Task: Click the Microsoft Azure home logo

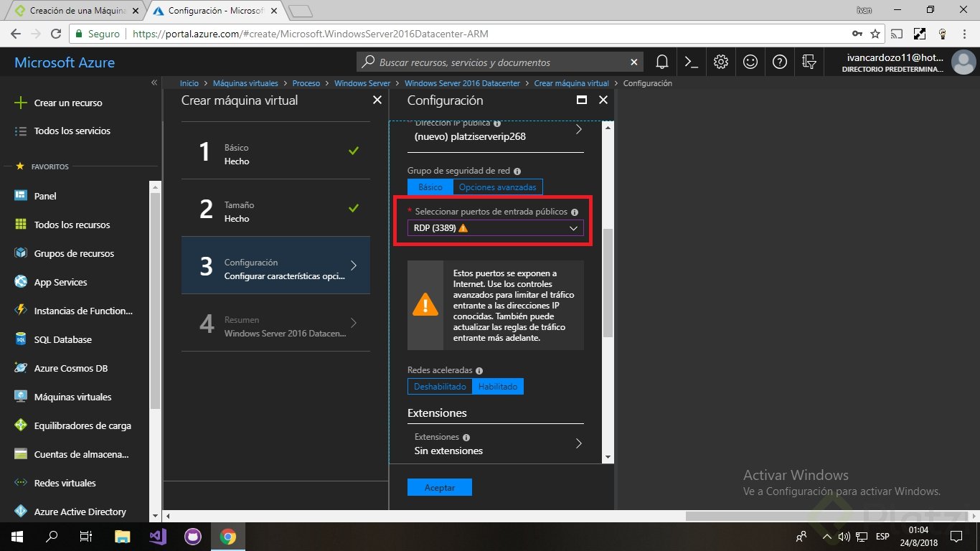Action: 65,62
